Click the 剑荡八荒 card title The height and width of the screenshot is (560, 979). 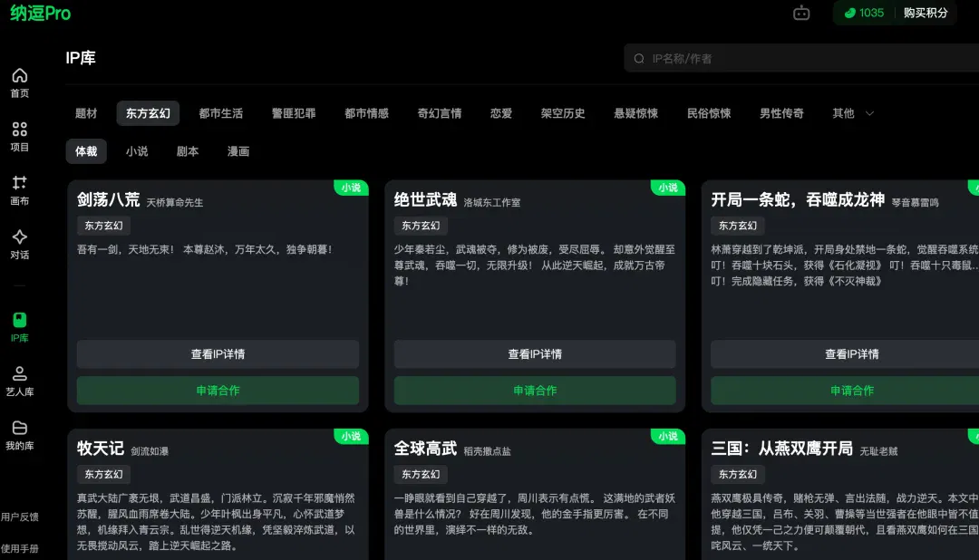109,199
